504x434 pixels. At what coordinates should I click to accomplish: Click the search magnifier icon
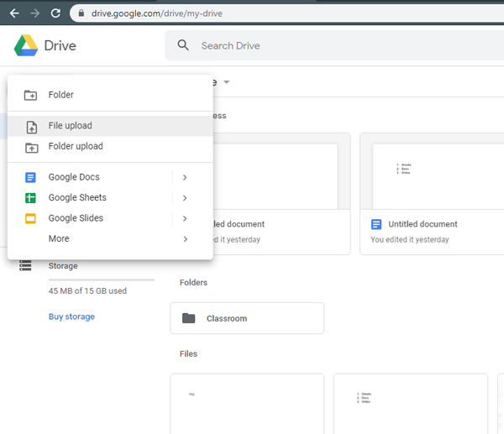[182, 45]
